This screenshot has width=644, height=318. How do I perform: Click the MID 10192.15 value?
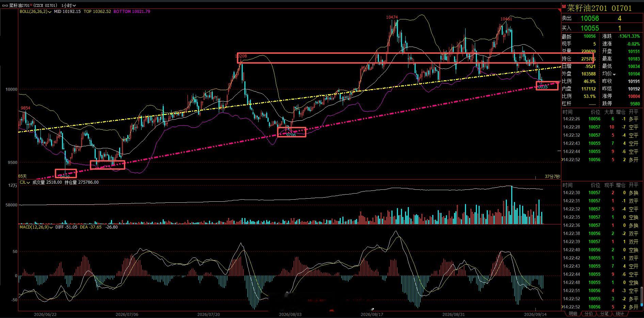click(67, 12)
